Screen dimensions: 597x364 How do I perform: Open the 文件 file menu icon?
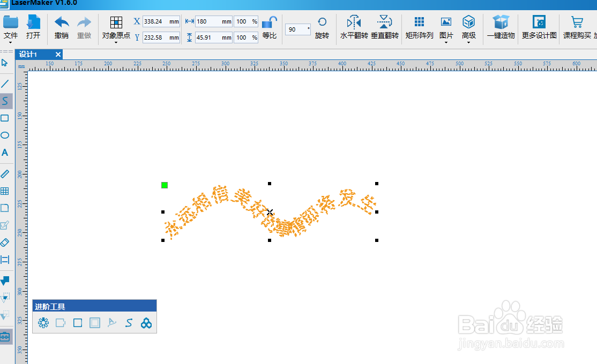[11, 23]
